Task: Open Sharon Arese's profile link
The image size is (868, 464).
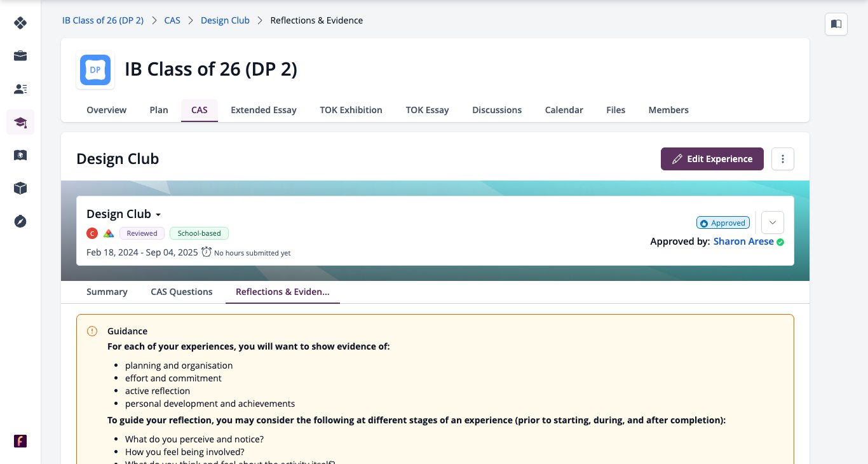Action: pyautogui.click(x=743, y=242)
